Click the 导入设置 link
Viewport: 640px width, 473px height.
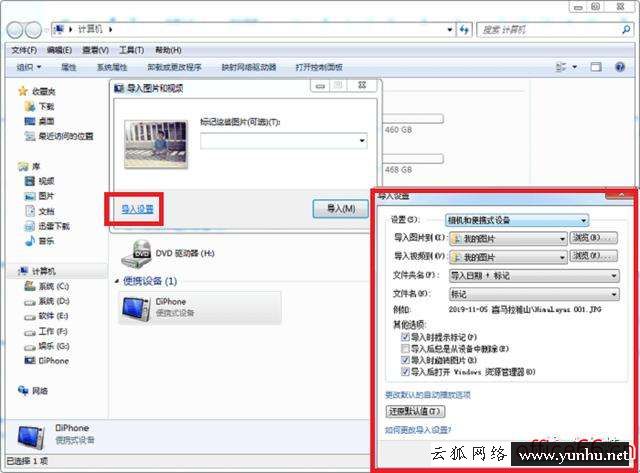pyautogui.click(x=138, y=209)
